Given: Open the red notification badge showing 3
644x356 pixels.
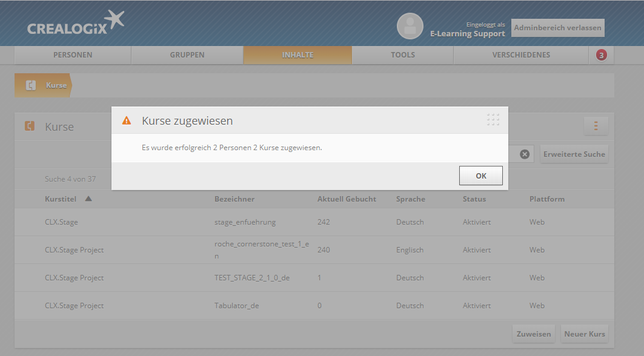Looking at the screenshot, I should click(601, 55).
